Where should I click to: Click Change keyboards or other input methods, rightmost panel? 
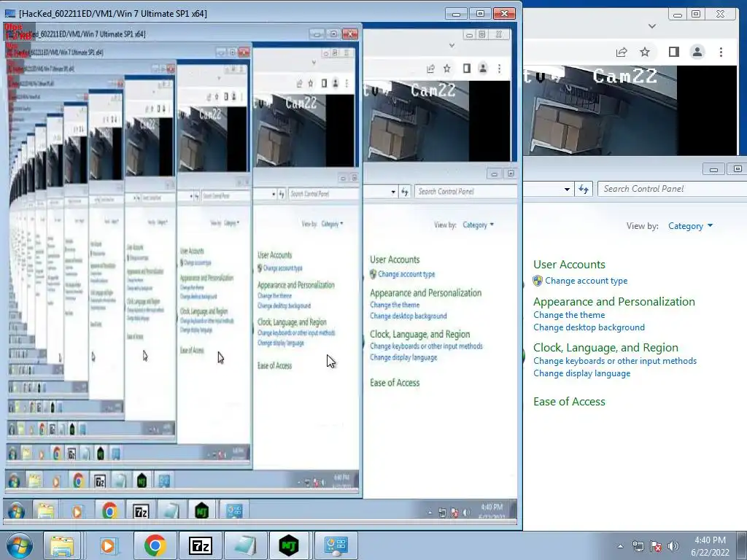615,361
